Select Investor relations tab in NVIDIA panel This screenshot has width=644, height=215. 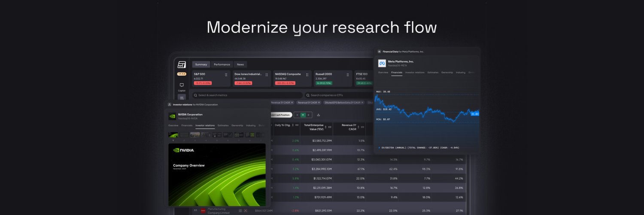205,125
